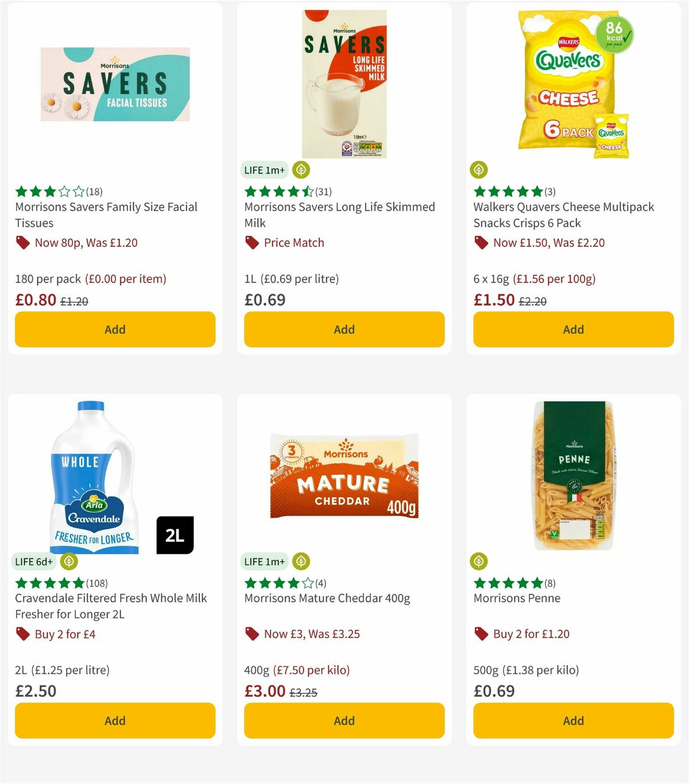The image size is (689, 784).
Task: Click the leaf icon above Morrisons Penne rating
Action: coord(478,561)
